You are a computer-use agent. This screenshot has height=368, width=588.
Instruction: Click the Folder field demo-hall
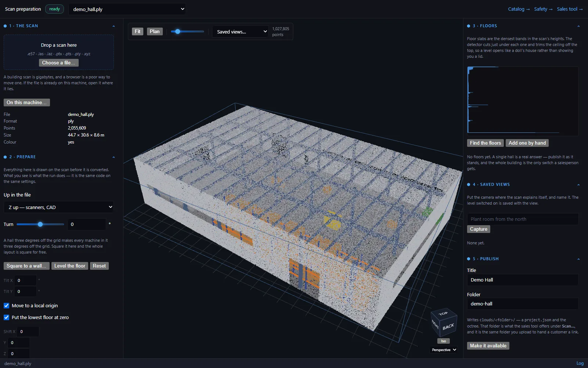point(523,304)
